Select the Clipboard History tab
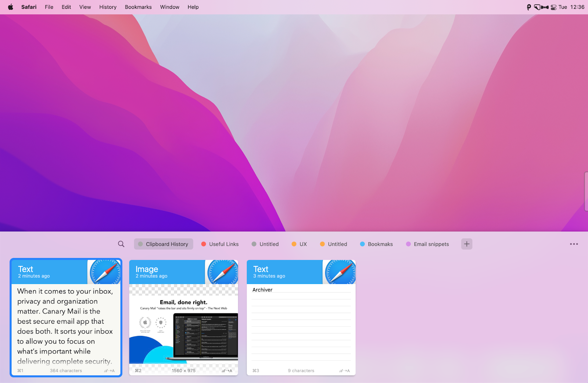 164,244
